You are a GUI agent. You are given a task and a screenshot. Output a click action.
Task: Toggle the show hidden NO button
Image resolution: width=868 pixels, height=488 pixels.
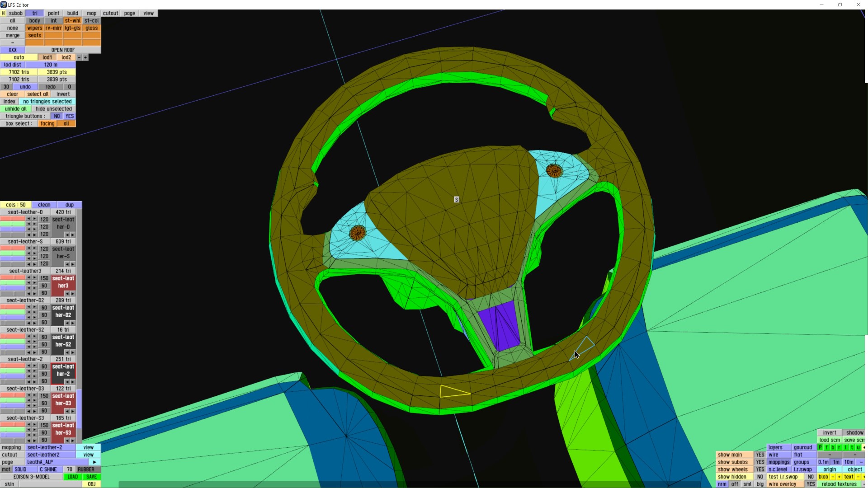[x=760, y=477]
